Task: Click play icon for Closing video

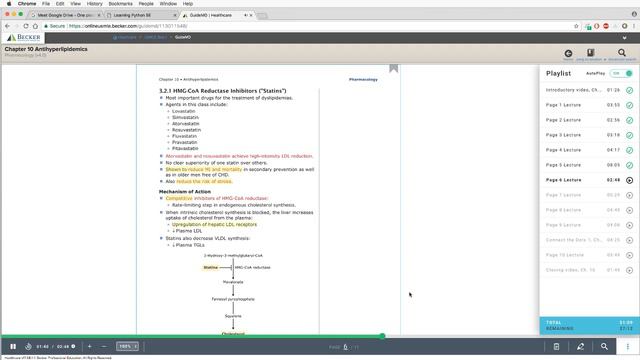Action: click(x=629, y=270)
